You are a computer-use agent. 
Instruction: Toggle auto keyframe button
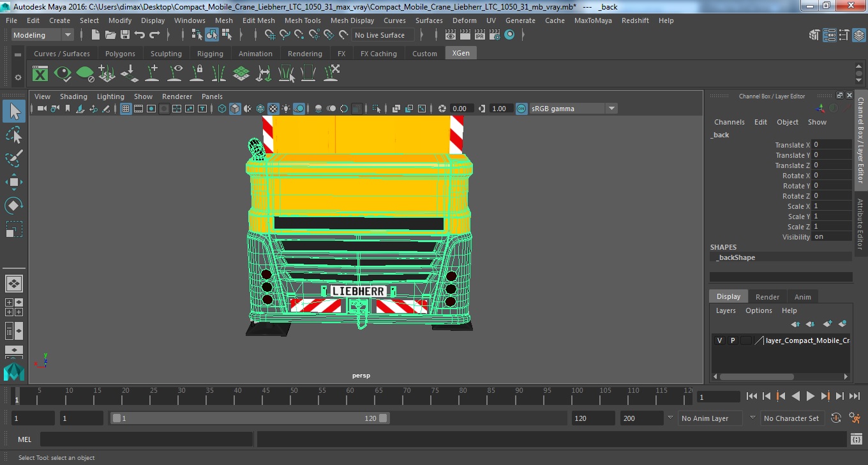point(836,418)
